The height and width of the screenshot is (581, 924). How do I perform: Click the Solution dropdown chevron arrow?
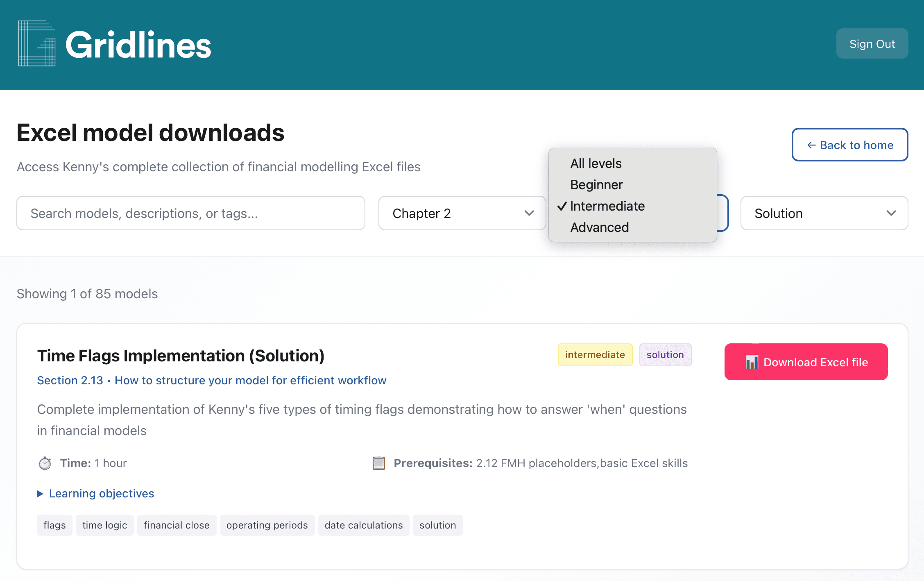pyautogui.click(x=891, y=213)
